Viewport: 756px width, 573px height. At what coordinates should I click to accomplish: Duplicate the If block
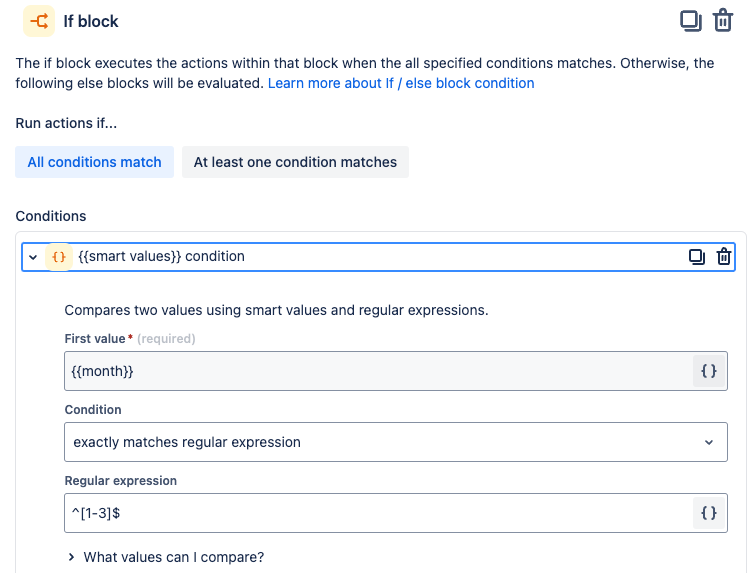(x=690, y=20)
